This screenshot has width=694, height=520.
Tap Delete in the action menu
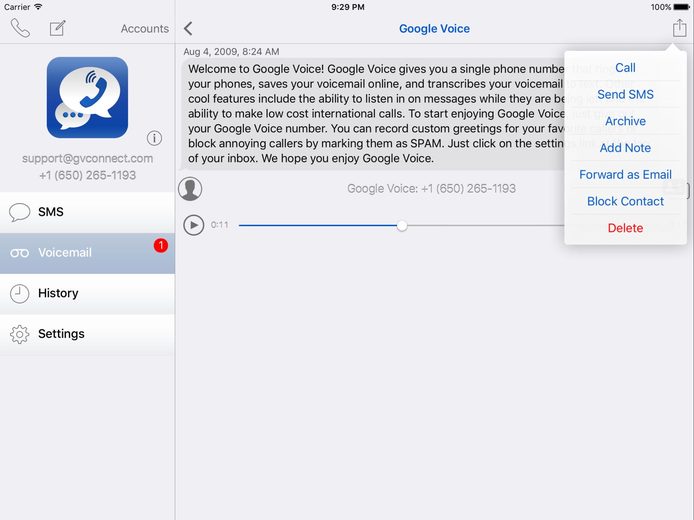[625, 228]
